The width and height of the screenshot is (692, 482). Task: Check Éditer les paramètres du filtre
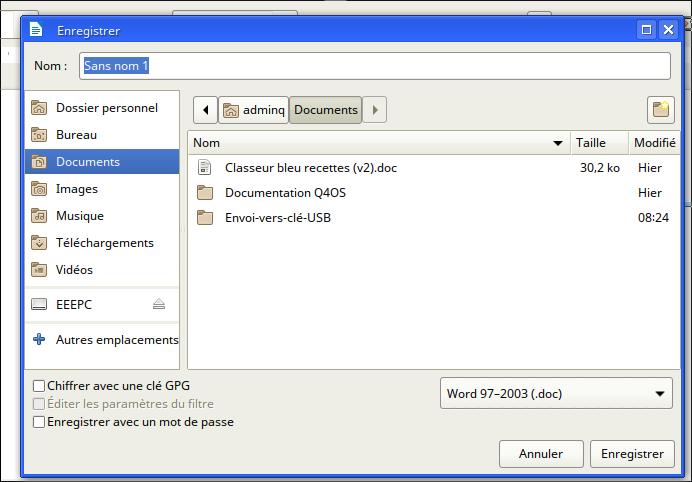point(39,404)
